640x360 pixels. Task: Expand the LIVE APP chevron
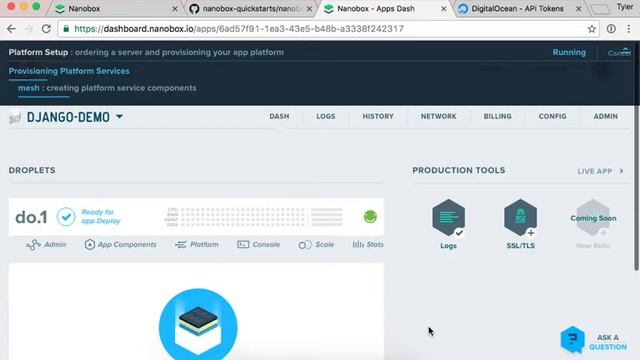[x=622, y=171]
